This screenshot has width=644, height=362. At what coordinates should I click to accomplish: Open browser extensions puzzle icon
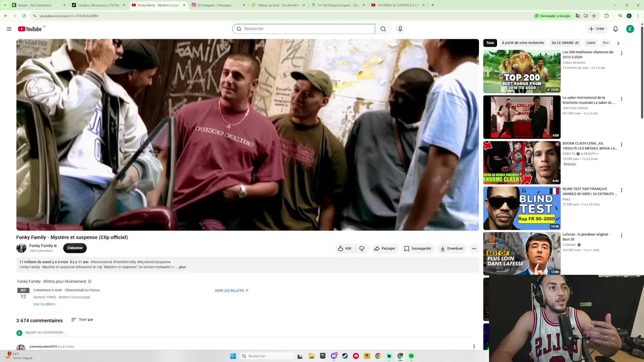[x=607, y=16]
